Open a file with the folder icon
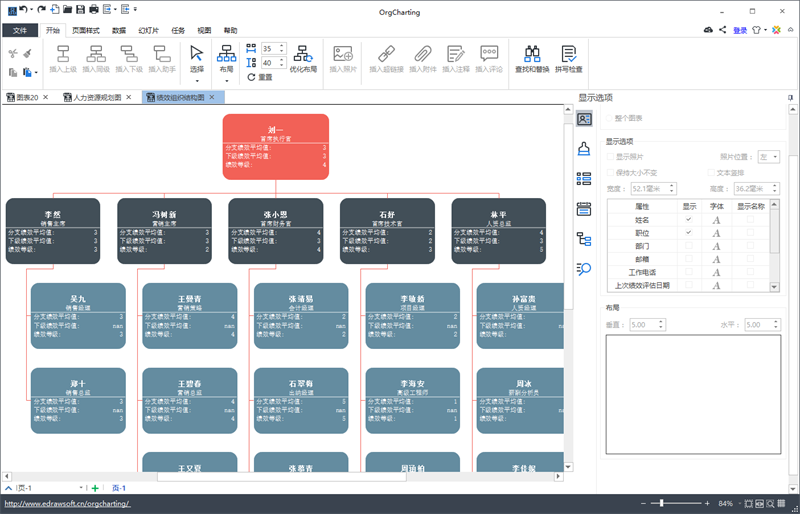 [67, 9]
